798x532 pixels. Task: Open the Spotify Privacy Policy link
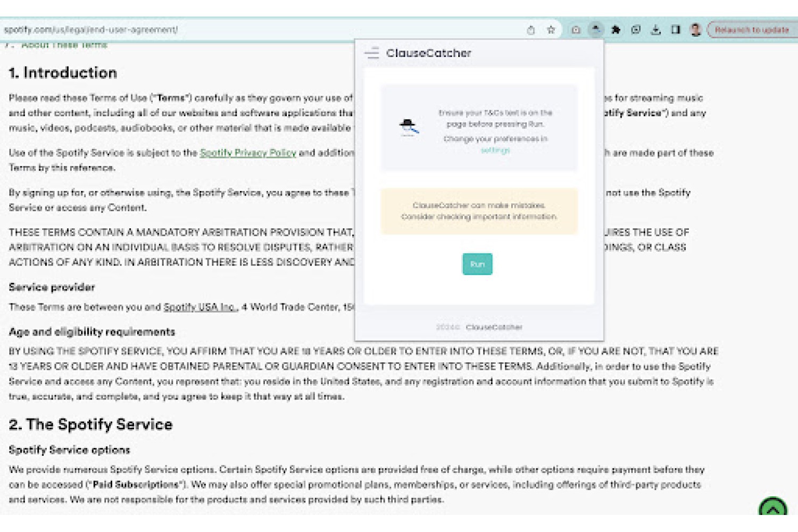click(248, 153)
